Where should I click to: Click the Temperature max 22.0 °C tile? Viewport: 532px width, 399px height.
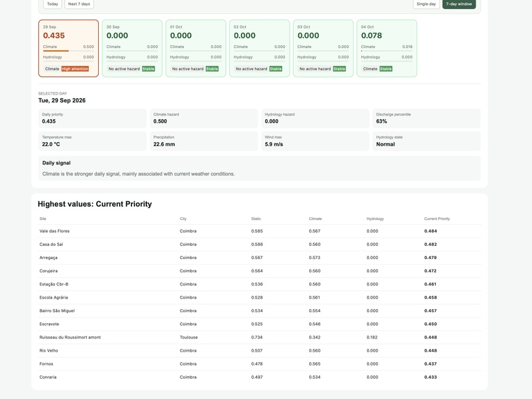click(93, 141)
